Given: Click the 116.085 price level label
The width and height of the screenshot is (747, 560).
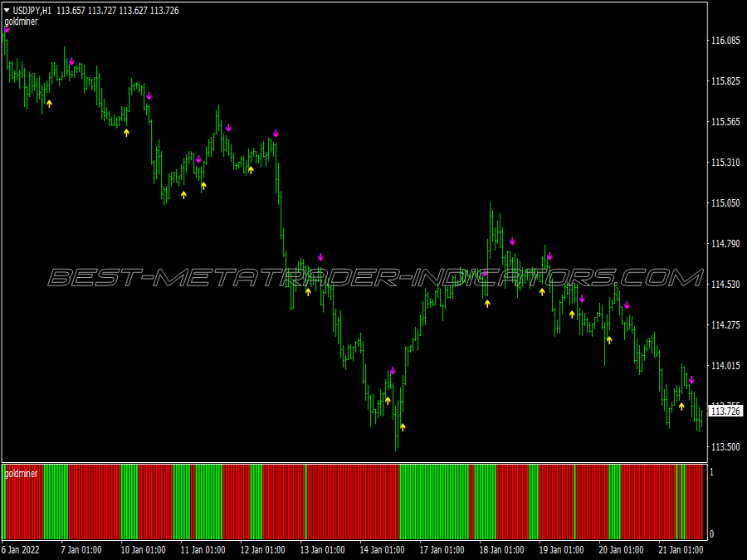Looking at the screenshot, I should (725, 41).
